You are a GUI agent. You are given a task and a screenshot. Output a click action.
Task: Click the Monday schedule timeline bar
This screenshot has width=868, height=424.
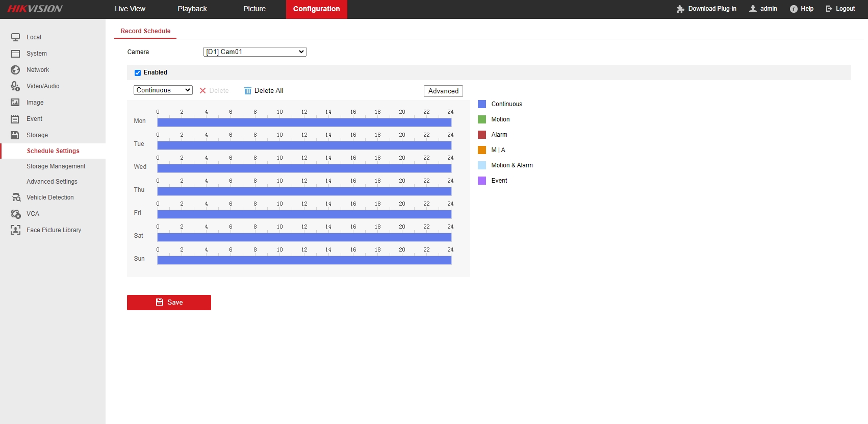[304, 122]
